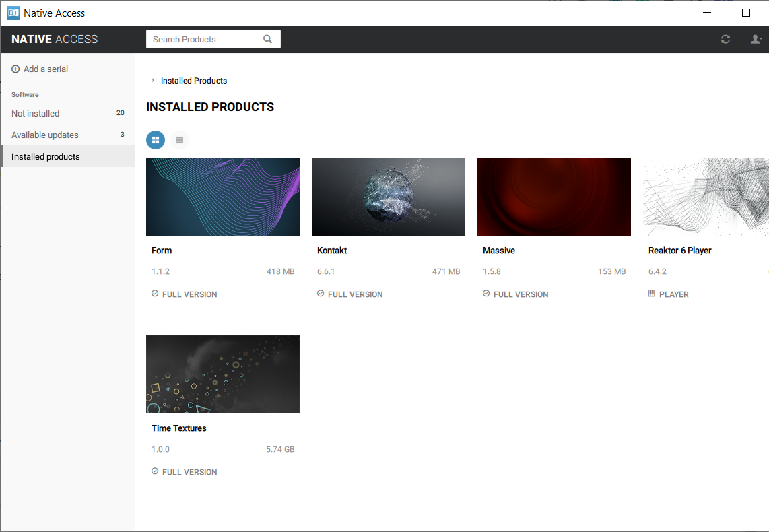Open the Time Textures thumbnail

223,374
